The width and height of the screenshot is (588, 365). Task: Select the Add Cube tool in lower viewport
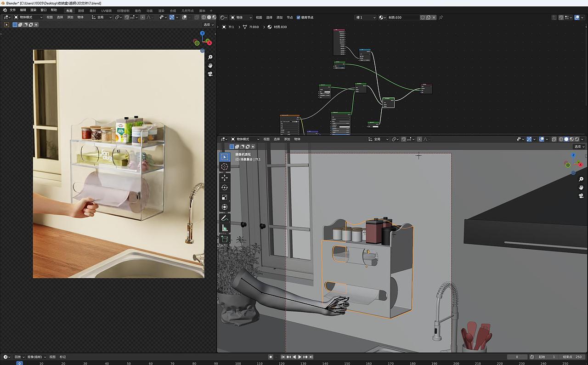pyautogui.click(x=225, y=239)
